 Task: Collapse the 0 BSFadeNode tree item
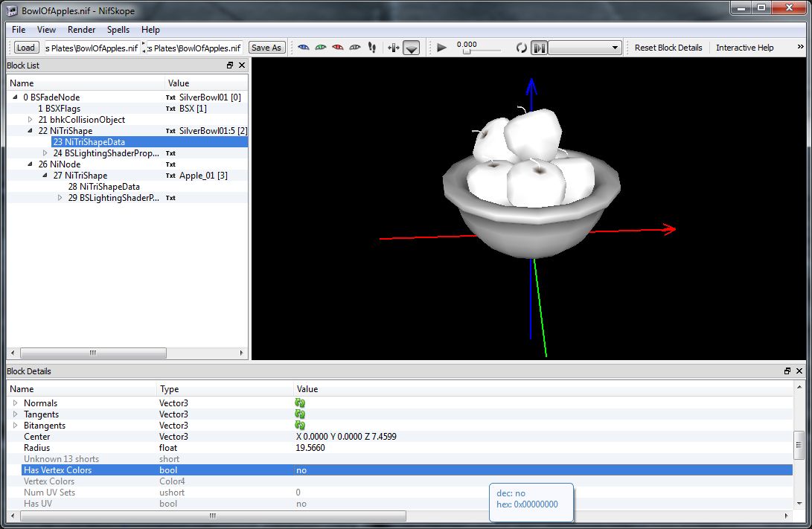[x=15, y=97]
